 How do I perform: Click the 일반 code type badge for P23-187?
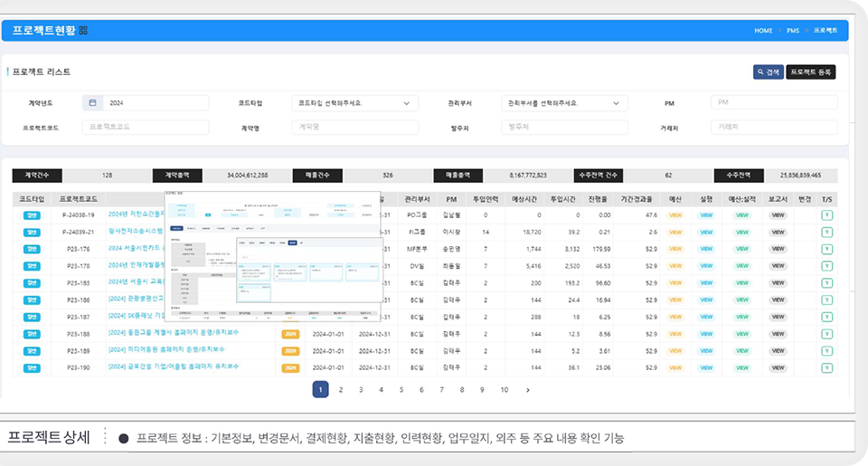(32, 317)
